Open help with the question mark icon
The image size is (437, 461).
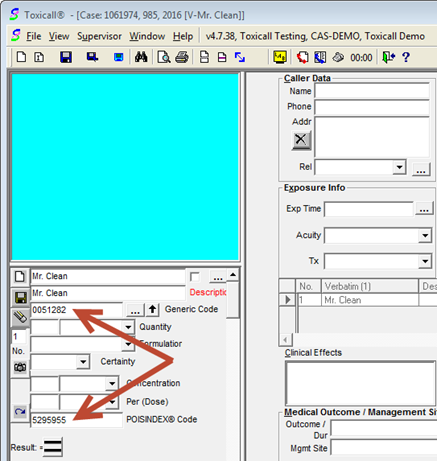[x=406, y=57]
